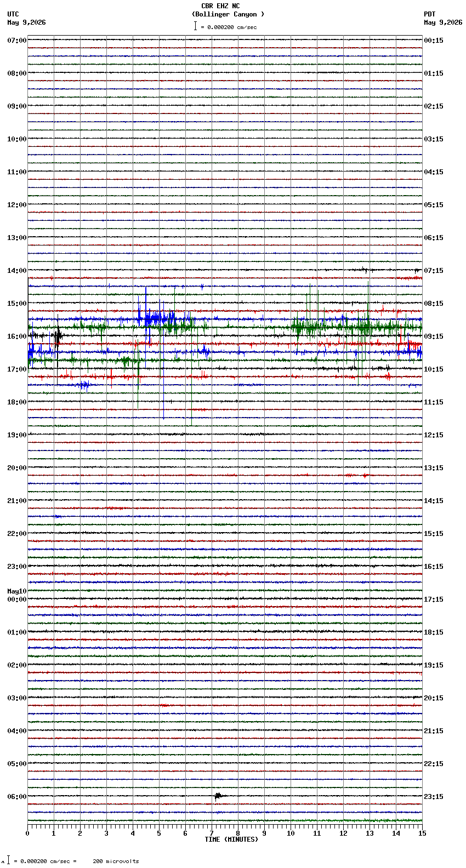The height and width of the screenshot is (868, 466).
Task: Click the 11:15 PDT row label
Action: [434, 402]
